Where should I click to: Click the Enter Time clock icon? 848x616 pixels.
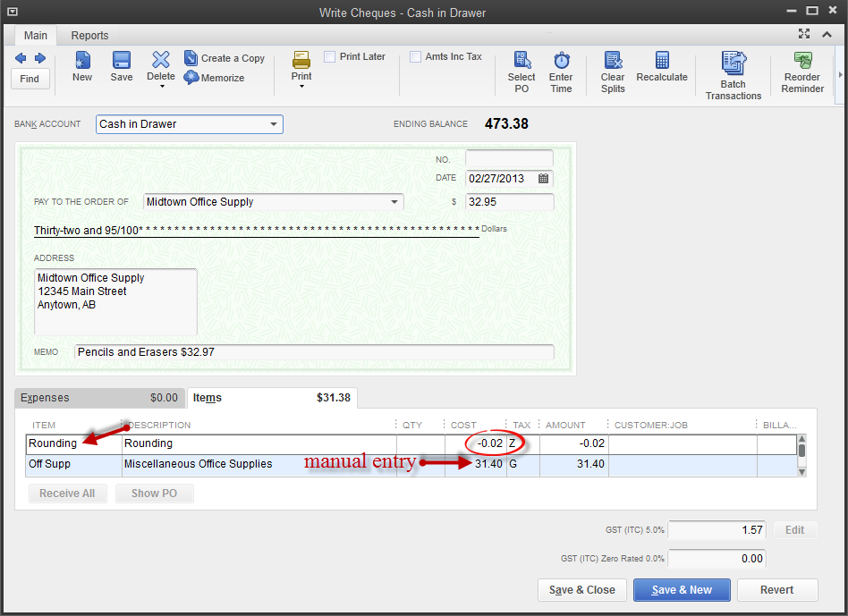pos(561,61)
